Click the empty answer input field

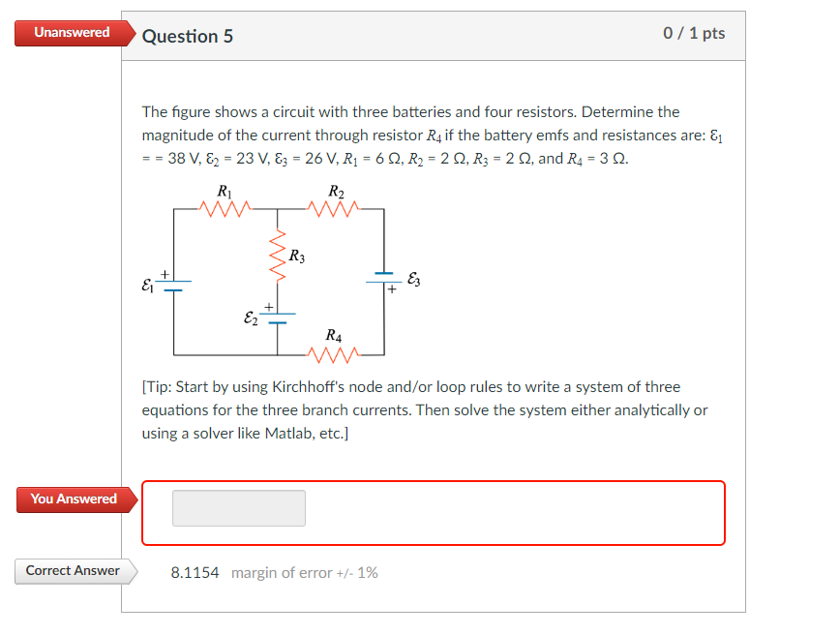pos(238,507)
